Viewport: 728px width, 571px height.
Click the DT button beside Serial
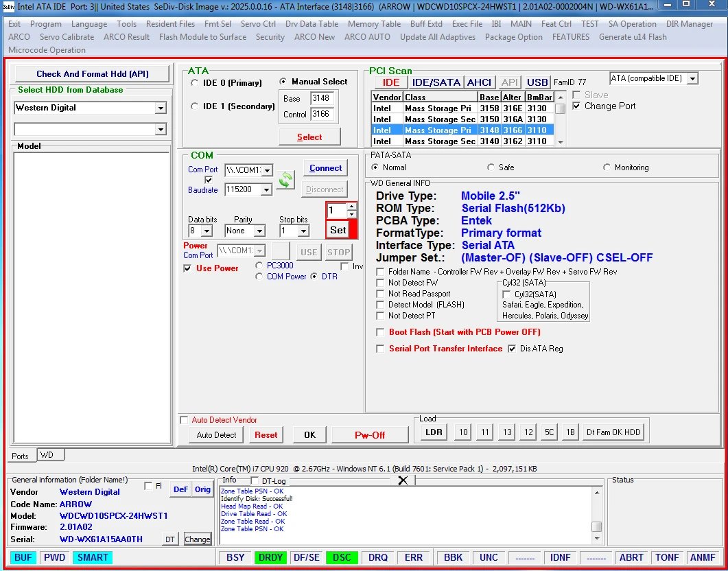click(170, 539)
